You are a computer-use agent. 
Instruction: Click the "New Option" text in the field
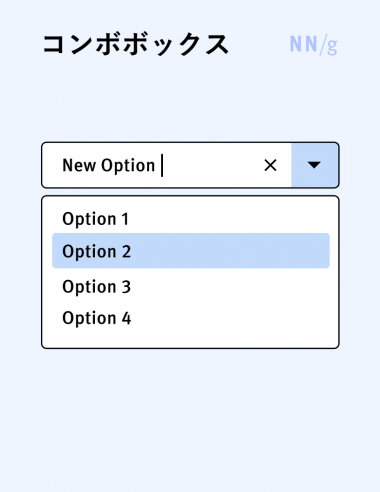pyautogui.click(x=109, y=165)
